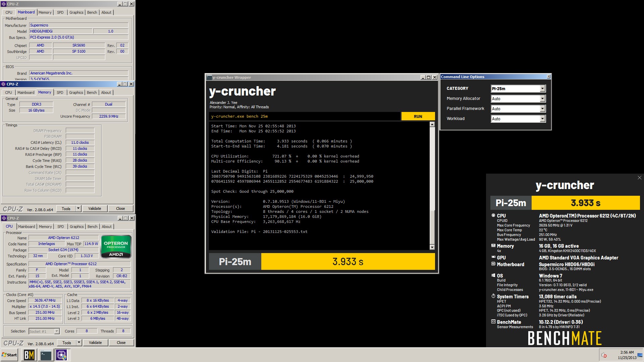644x362 pixels.
Task: Click the CAS# Latency value 11.0 clocks
Action: click(80, 142)
